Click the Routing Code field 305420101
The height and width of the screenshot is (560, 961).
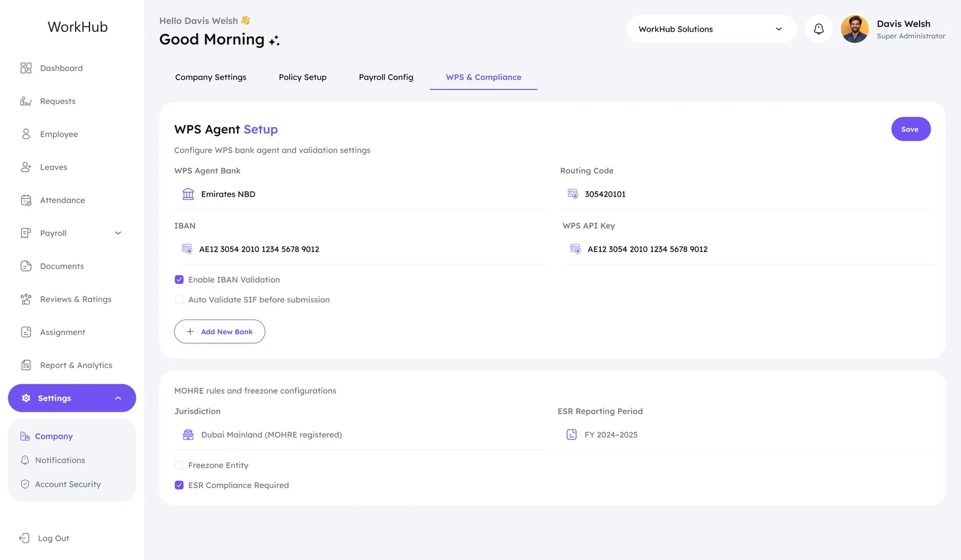(745, 194)
